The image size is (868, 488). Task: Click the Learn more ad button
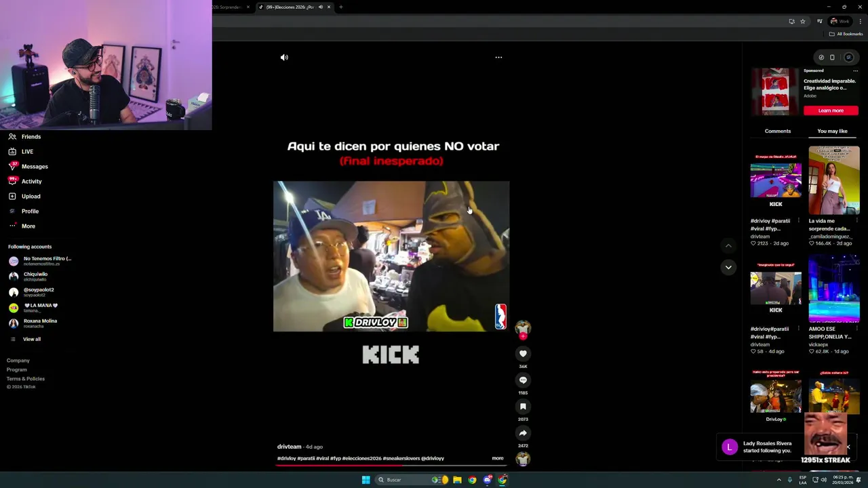click(831, 110)
